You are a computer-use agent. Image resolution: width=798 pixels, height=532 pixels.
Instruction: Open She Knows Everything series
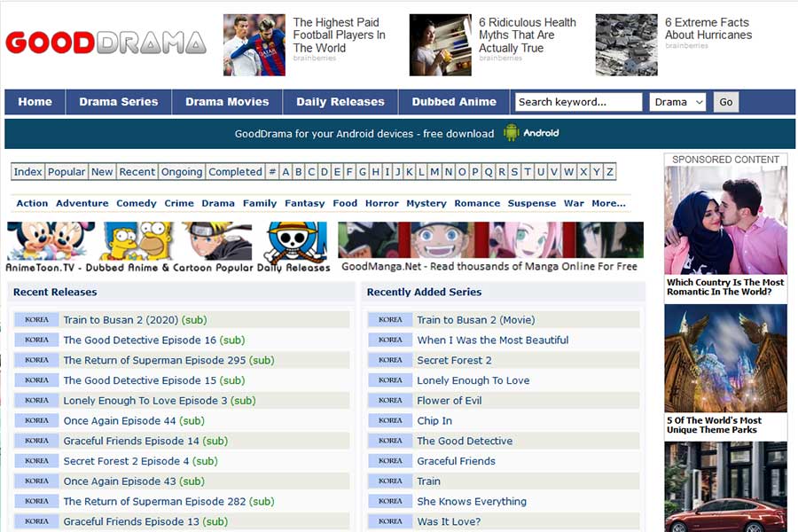click(x=472, y=502)
